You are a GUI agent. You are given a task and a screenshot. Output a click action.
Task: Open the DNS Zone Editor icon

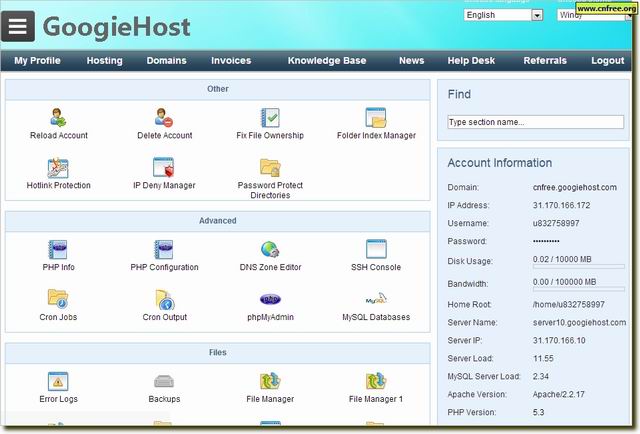pyautogui.click(x=270, y=249)
